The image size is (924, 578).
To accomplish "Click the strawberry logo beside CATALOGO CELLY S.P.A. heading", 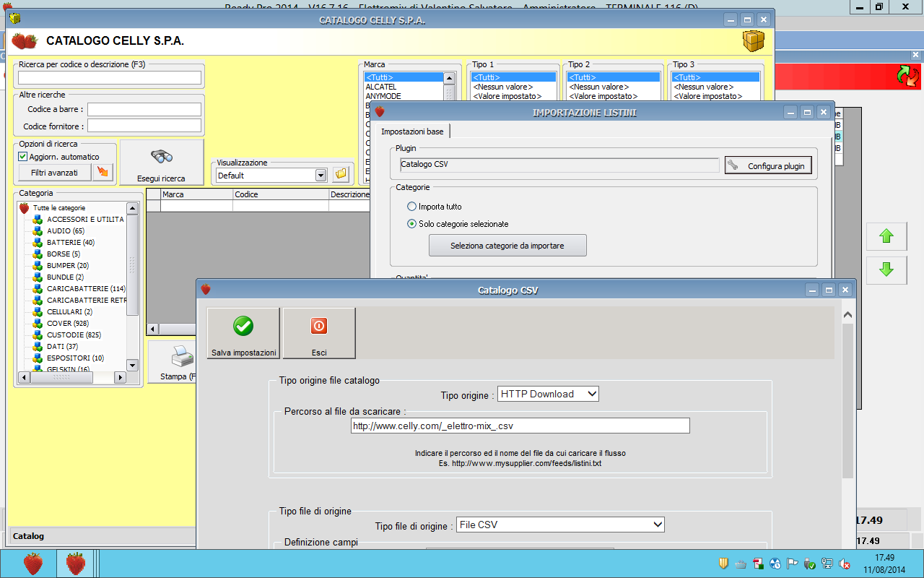I will (24, 40).
